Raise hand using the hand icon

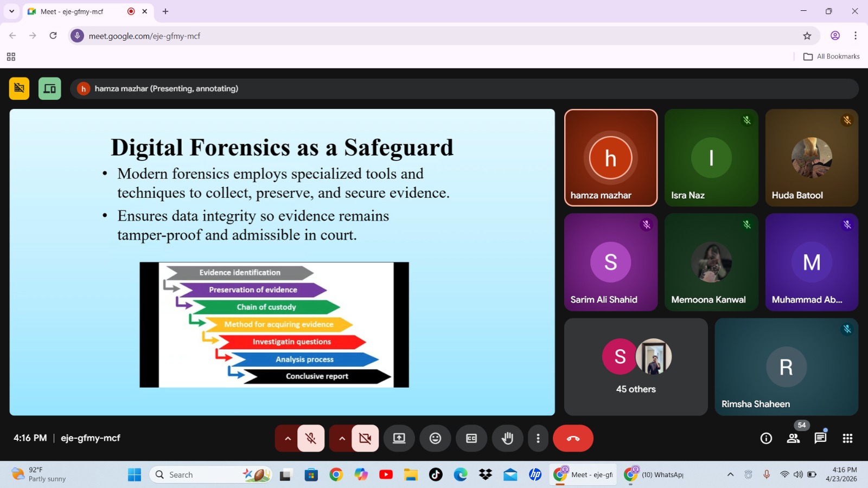[x=507, y=438]
